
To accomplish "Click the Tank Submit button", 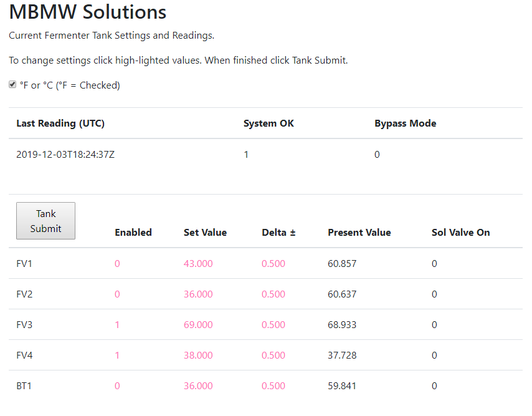I will tap(46, 221).
